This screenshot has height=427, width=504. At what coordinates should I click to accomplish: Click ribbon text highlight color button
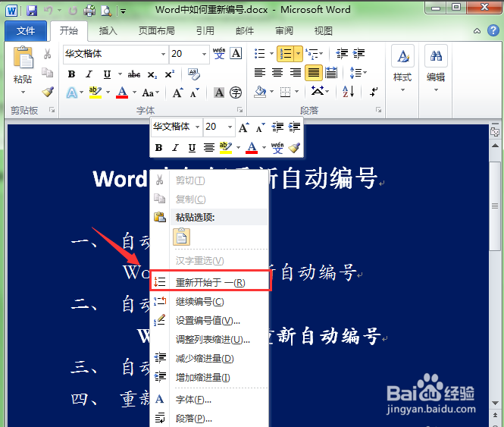pyautogui.click(x=95, y=93)
